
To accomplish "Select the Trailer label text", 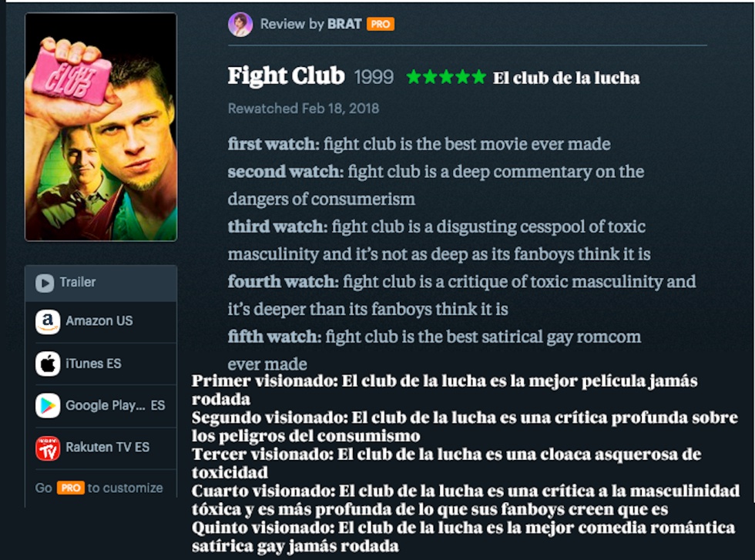I will (x=78, y=283).
